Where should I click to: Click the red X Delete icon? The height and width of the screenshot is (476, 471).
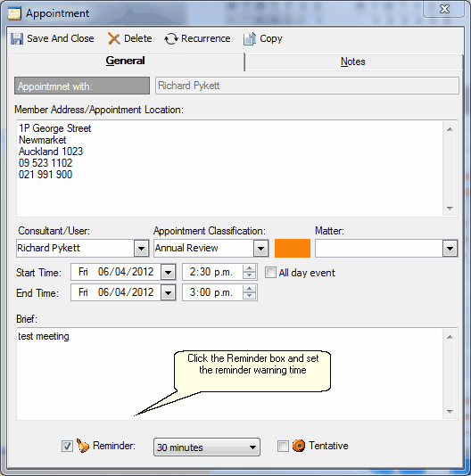pos(113,39)
